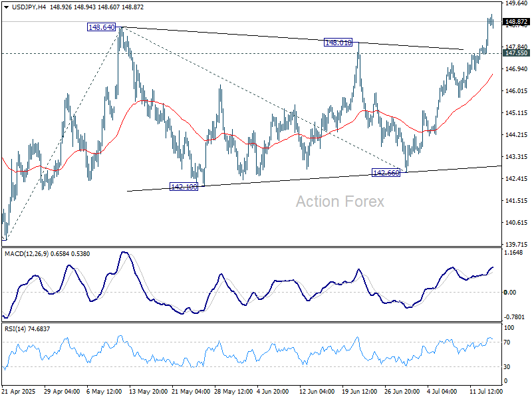Select the 148.010 price label box
Image resolution: width=532 pixels, height=399 pixels.
[x=338, y=43]
